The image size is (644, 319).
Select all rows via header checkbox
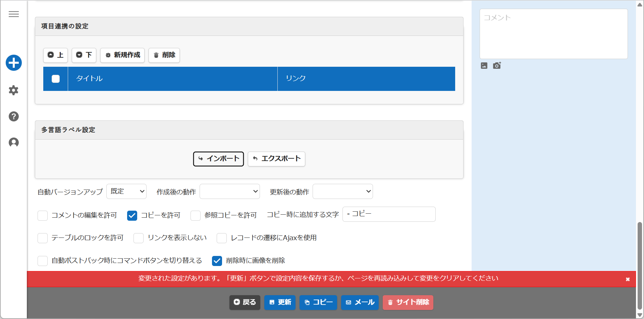click(56, 79)
